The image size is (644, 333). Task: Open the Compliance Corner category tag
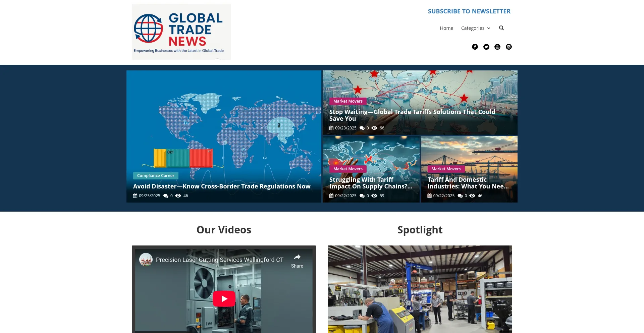tap(156, 176)
